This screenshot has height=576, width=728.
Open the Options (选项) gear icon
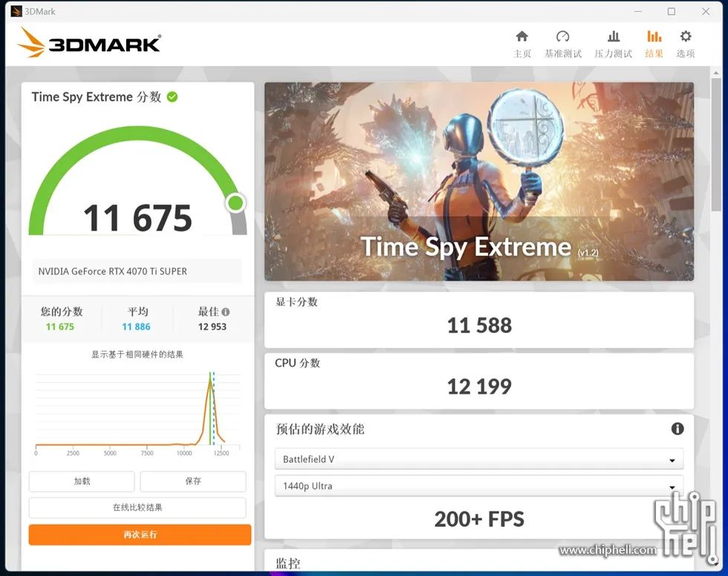[686, 36]
